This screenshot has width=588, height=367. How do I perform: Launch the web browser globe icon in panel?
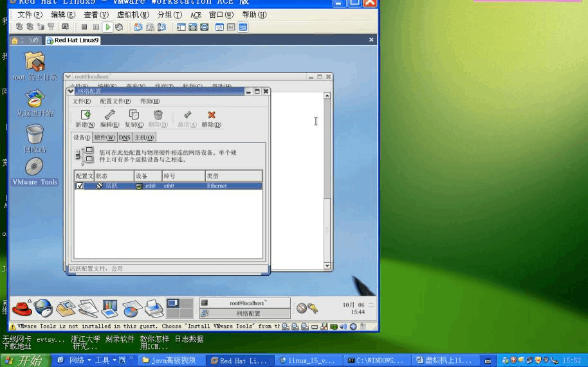tap(44, 308)
